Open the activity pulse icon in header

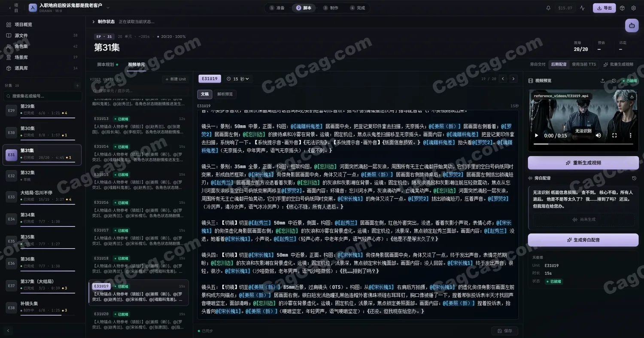point(582,8)
